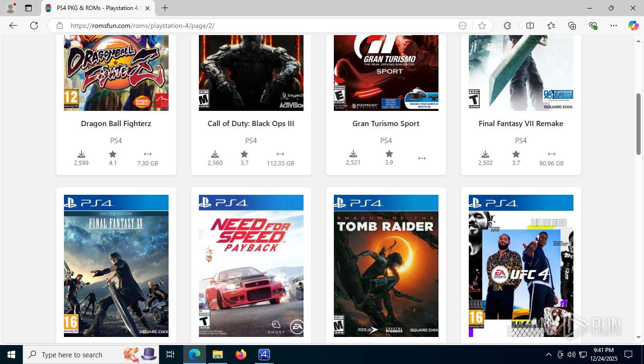Open feedback smiley in address bar
Viewport: 644px width, 364px height.
pos(463,26)
